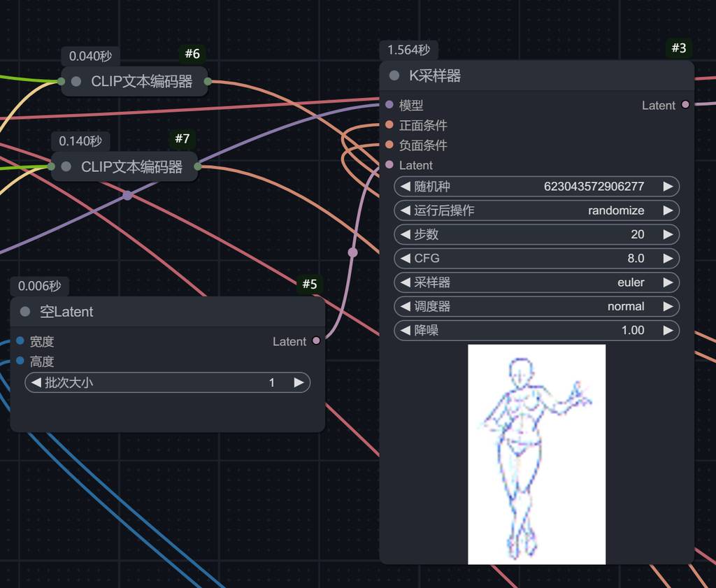
Task: Click the generated figure sketch preview image
Action: click(x=536, y=454)
